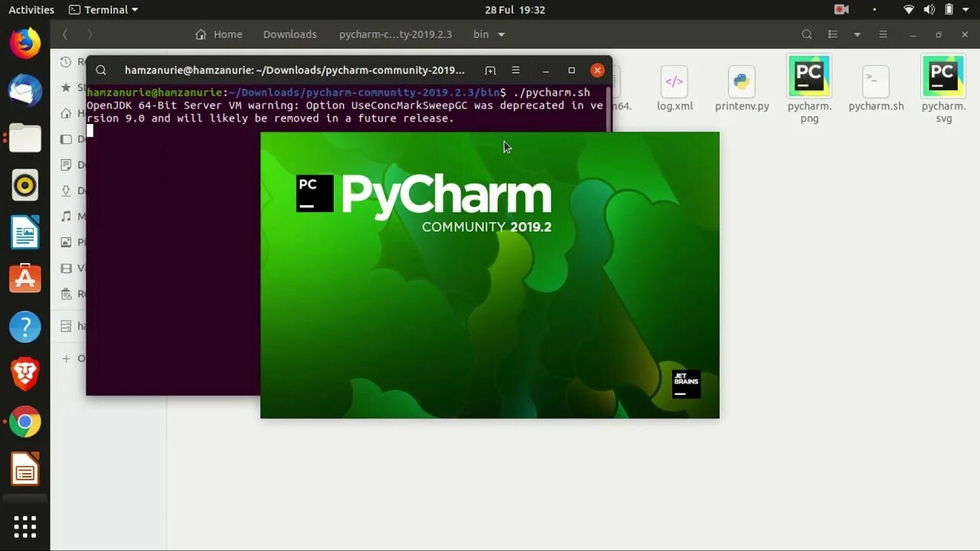Go forward in the Files window

(90, 34)
